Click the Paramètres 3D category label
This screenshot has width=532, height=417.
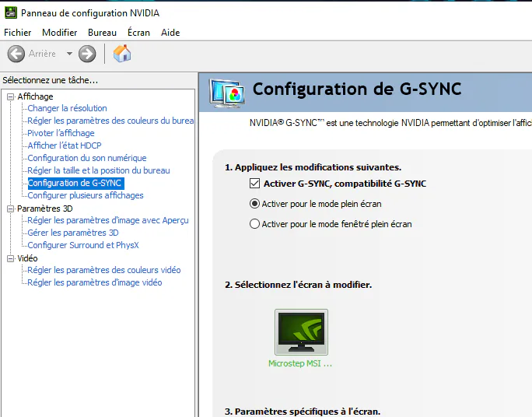45,208
